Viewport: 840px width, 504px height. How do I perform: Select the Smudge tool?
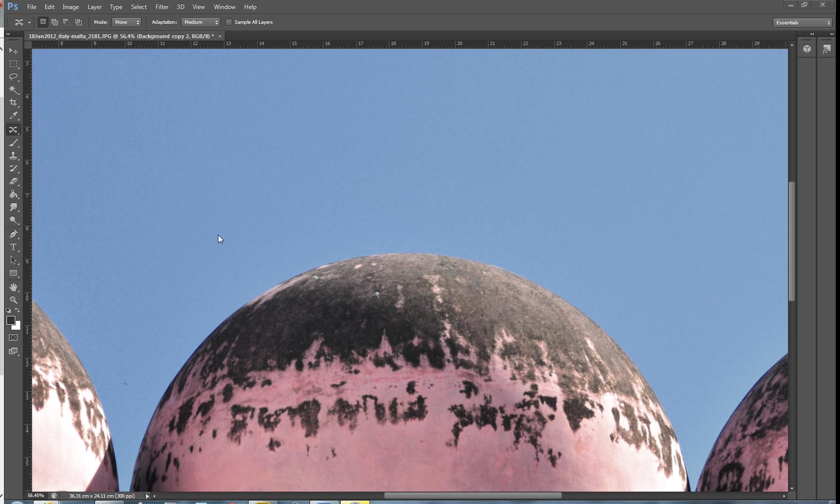(x=13, y=207)
